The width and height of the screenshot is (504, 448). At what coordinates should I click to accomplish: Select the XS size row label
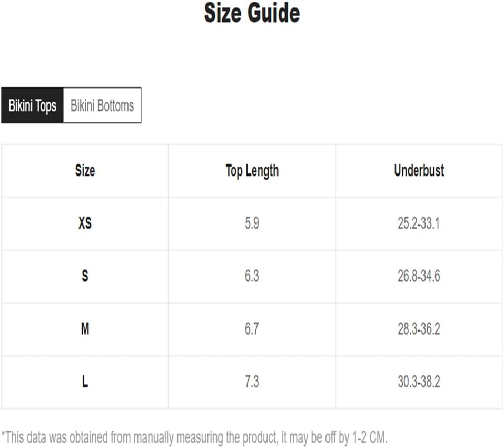pyautogui.click(x=85, y=223)
